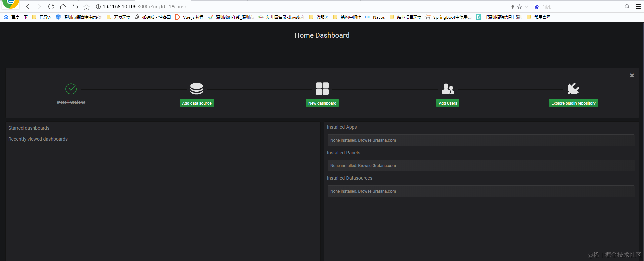Open the 常用官网 bookmark folder
The image size is (644, 261).
click(x=539, y=17)
